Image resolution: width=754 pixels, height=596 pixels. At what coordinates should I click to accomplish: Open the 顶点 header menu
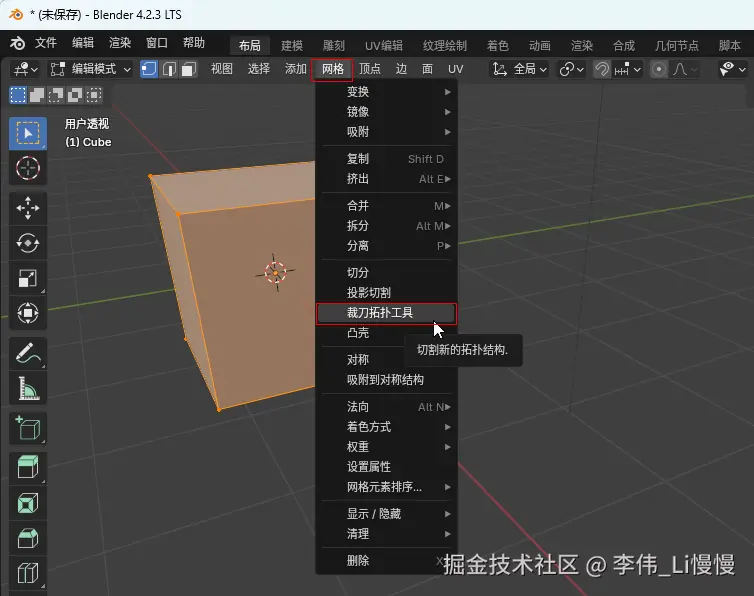(x=370, y=69)
